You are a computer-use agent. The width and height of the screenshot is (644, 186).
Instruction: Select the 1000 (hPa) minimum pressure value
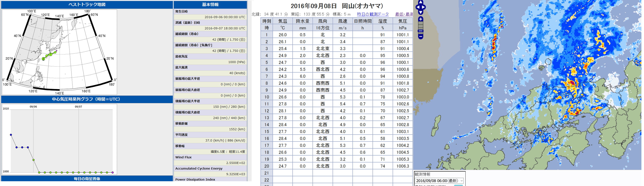pos(236,62)
